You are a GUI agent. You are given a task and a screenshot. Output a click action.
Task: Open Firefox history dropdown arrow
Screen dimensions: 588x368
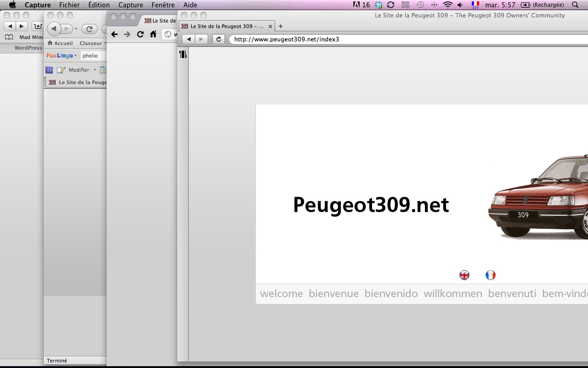click(x=76, y=29)
